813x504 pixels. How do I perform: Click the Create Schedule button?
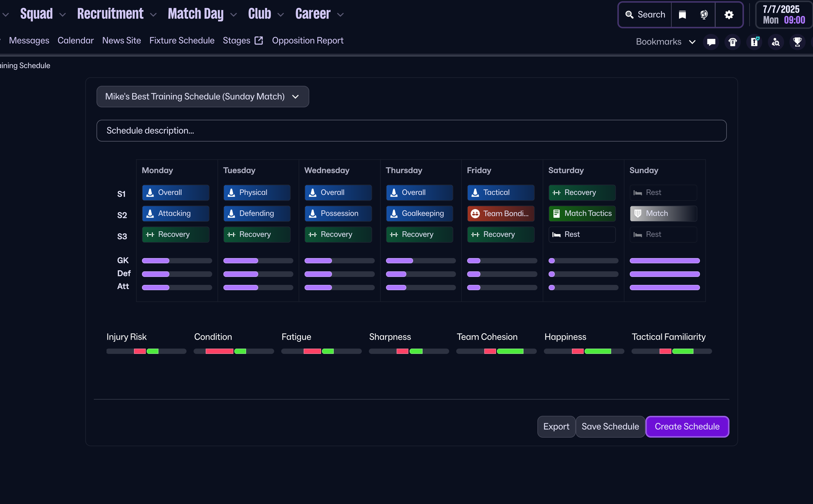(x=687, y=426)
